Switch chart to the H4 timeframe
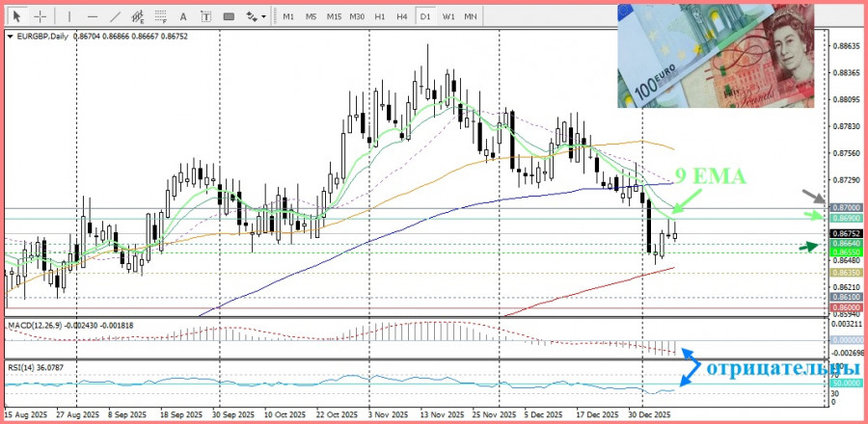The height and width of the screenshot is (424, 868). click(402, 16)
